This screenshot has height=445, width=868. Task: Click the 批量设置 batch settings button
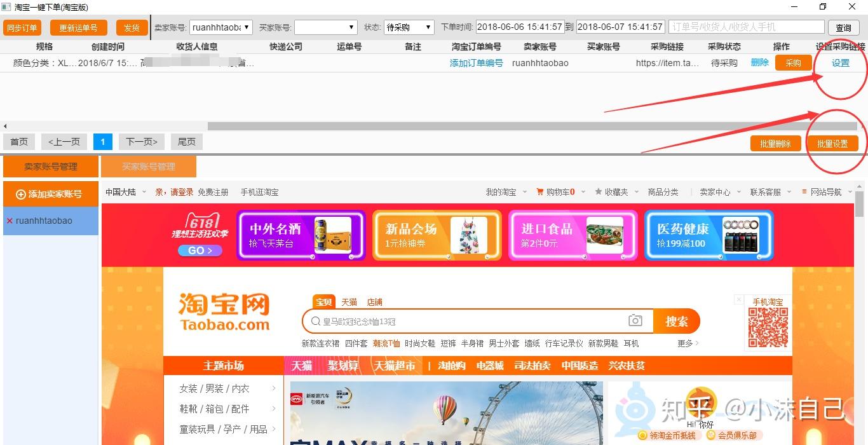click(832, 144)
